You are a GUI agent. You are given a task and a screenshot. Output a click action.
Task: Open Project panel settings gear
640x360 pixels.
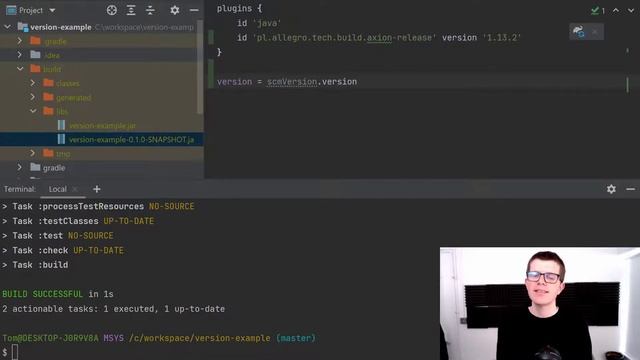pos(175,10)
